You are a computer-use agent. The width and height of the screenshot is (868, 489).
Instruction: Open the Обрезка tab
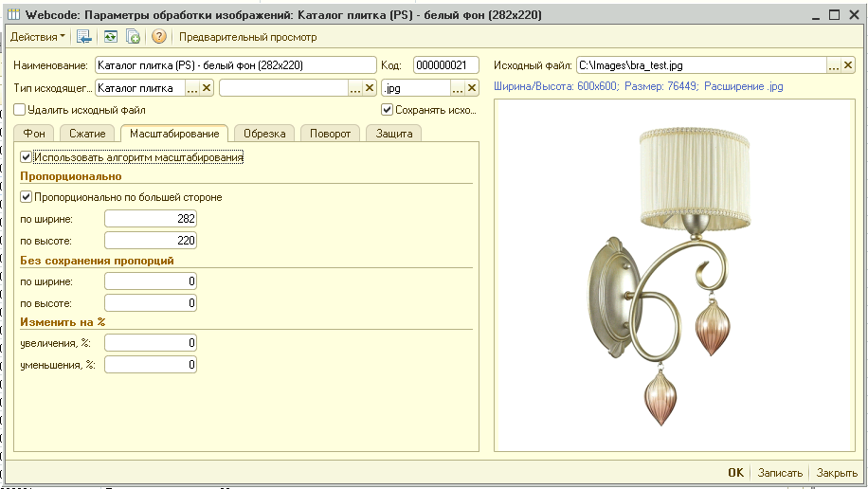(264, 134)
